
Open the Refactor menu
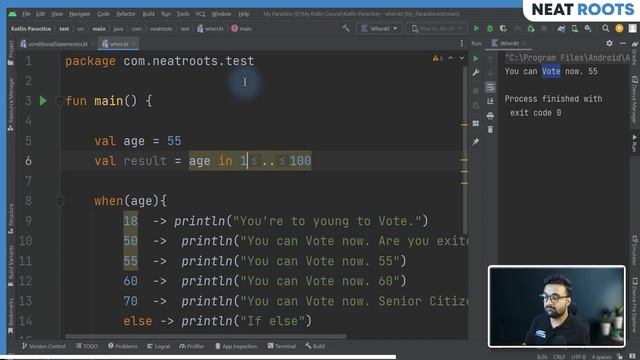click(x=126, y=14)
